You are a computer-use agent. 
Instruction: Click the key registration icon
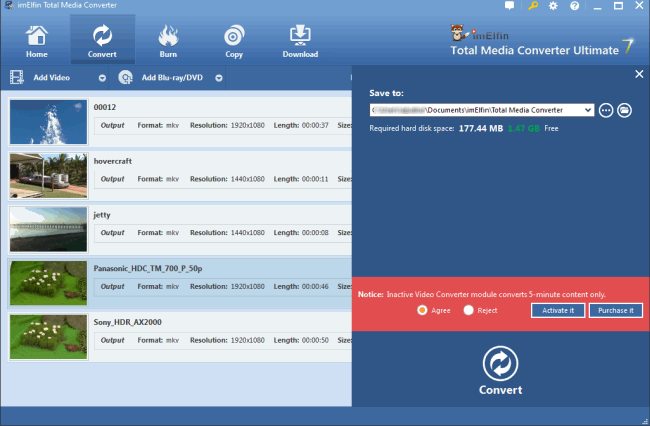tap(533, 6)
